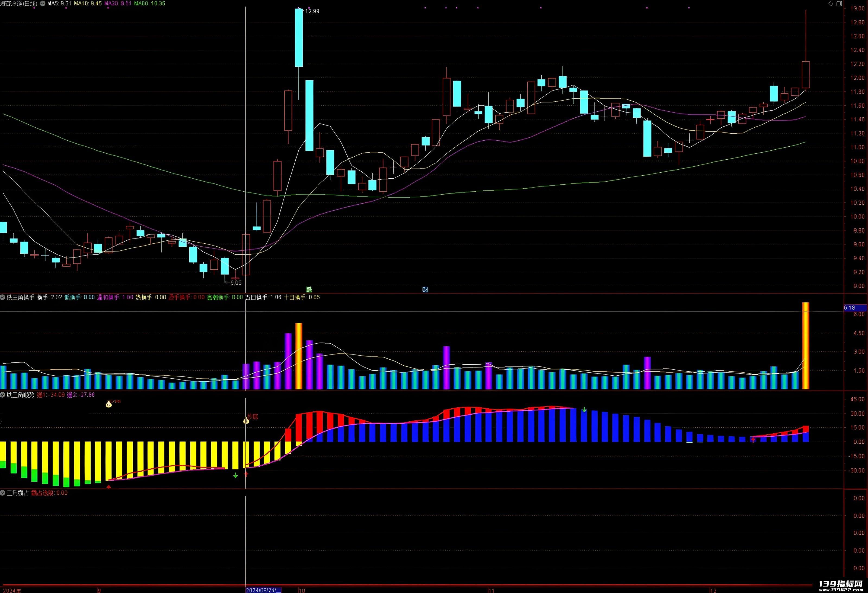Open the 铁三角换手 indicator settings arrow
The height and width of the screenshot is (593, 868).
[3, 297]
